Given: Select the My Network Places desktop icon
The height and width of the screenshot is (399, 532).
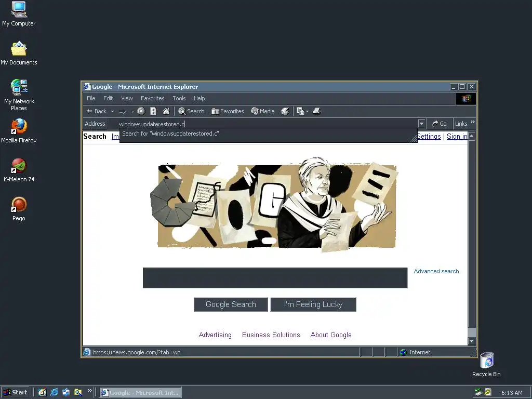Looking at the screenshot, I should (x=19, y=95).
